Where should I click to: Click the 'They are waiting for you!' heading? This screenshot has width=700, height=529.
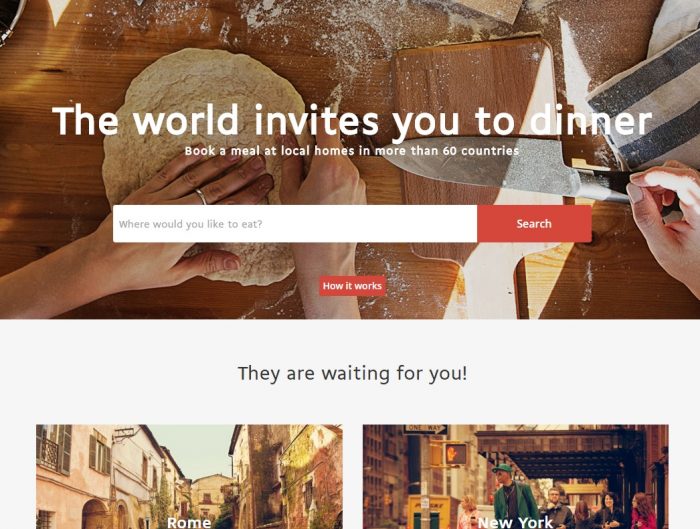(x=352, y=373)
